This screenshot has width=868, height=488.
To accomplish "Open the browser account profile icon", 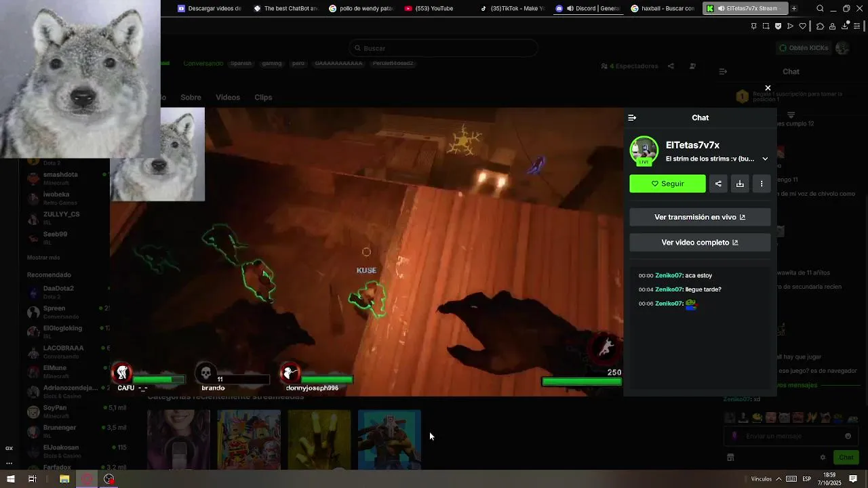I will tap(832, 26).
